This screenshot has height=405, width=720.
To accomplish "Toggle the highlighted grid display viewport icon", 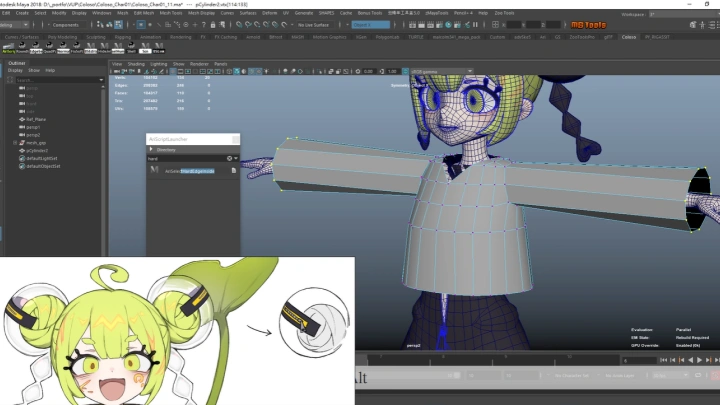I will [x=173, y=71].
